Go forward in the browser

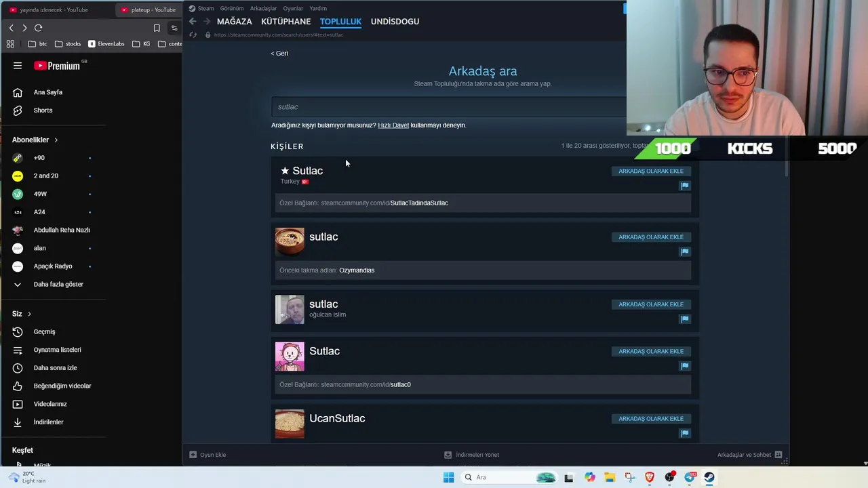point(24,28)
